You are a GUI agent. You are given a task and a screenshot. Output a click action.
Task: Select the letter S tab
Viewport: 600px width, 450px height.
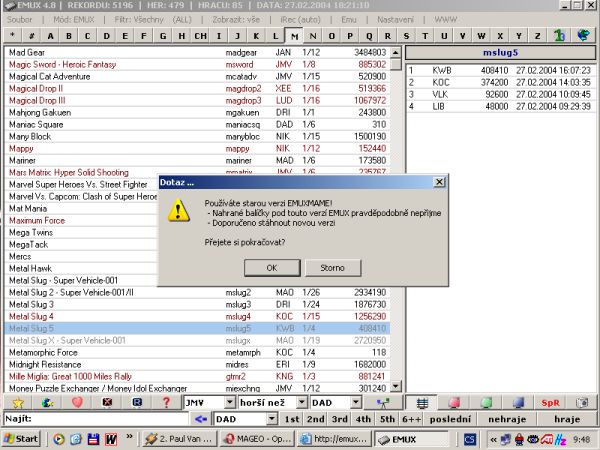[406, 36]
